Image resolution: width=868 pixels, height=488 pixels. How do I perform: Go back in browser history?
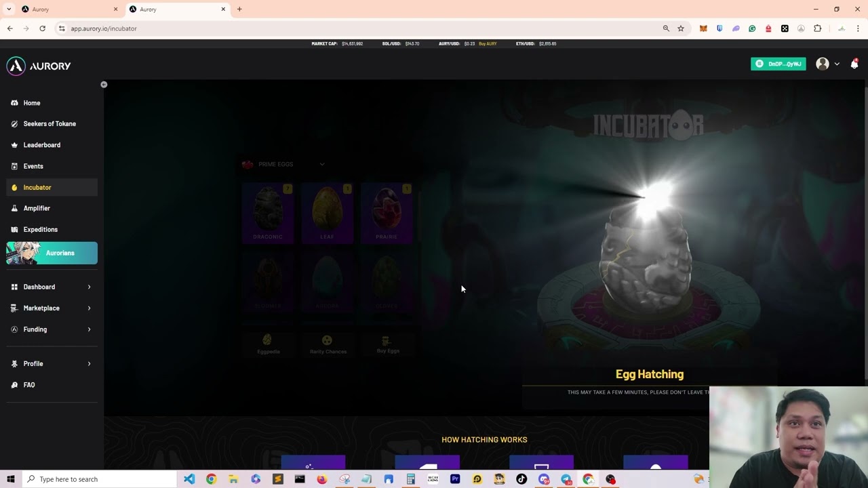point(9,28)
